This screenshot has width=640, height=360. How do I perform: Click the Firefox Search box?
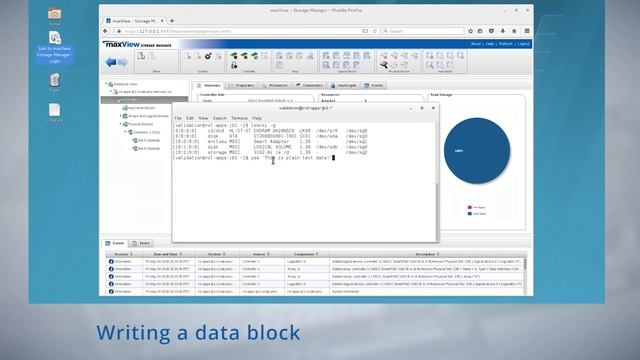click(423, 31)
